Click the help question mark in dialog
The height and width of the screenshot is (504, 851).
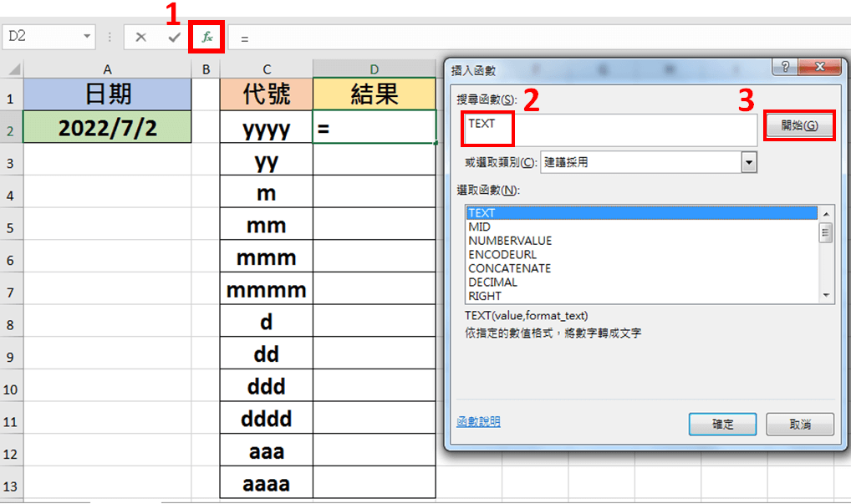(785, 68)
